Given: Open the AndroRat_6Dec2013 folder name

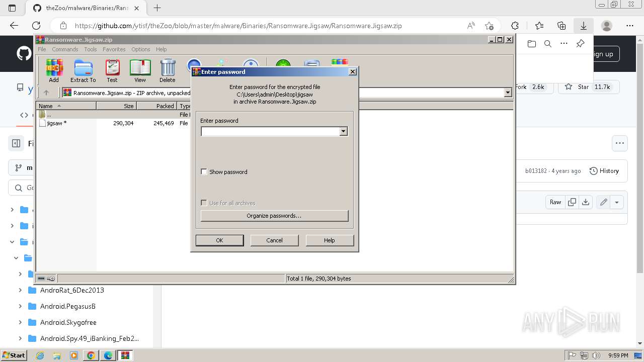Looking at the screenshot, I should (x=72, y=290).
